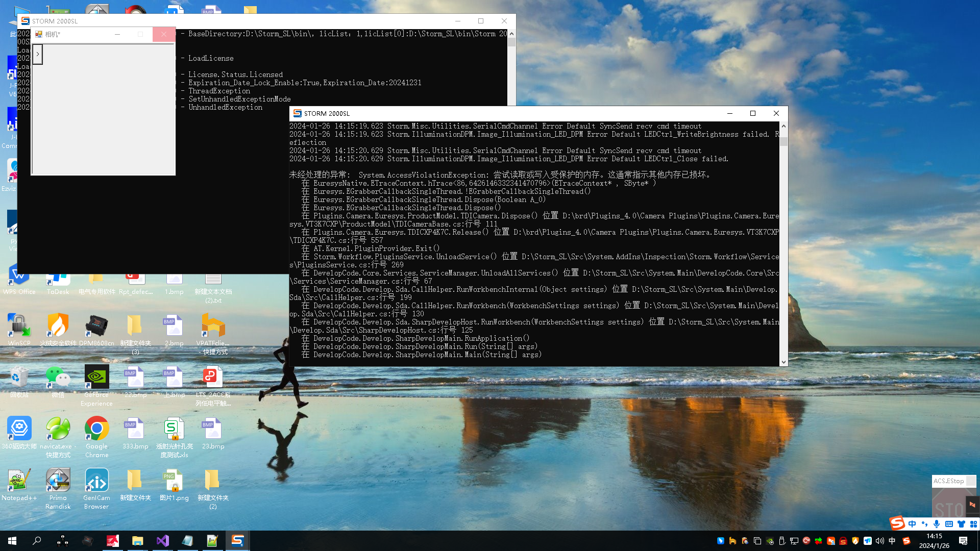Open Primo Ramdisk desktop shortcut
Image resolution: width=980 pixels, height=551 pixels.
[58, 489]
